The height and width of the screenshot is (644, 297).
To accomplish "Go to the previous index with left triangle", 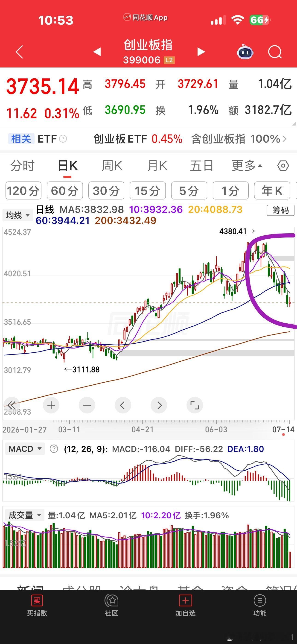I will click(x=97, y=52).
